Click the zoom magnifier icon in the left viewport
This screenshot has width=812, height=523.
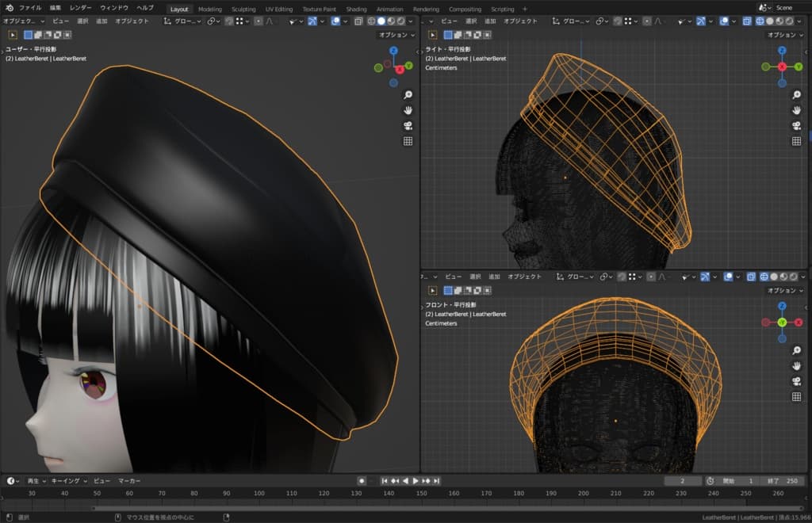(x=408, y=94)
